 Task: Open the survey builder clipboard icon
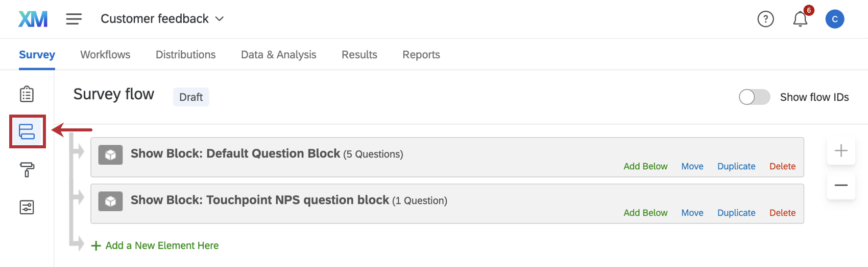tap(27, 94)
